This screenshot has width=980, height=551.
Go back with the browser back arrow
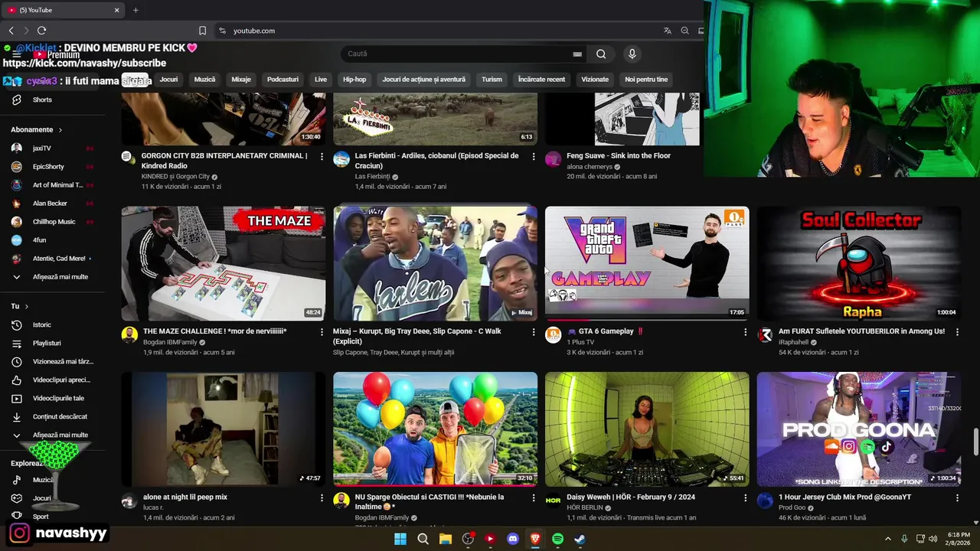tap(11, 31)
